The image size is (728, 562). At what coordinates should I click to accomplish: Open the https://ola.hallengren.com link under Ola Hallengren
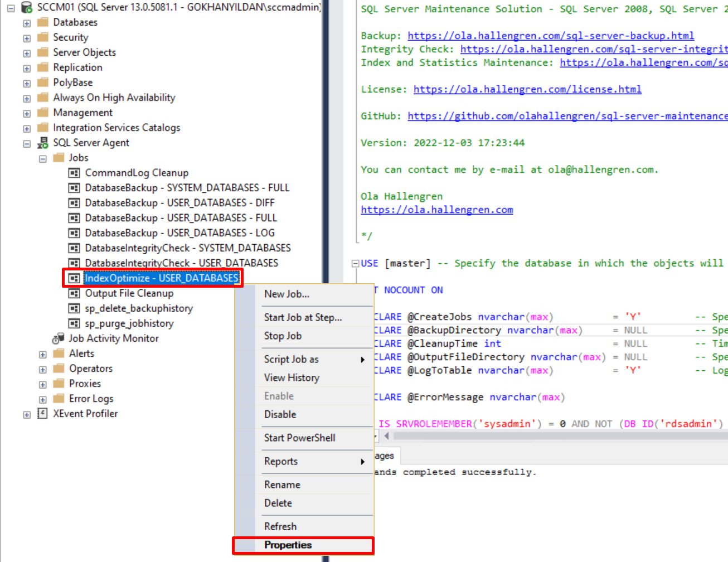click(437, 210)
